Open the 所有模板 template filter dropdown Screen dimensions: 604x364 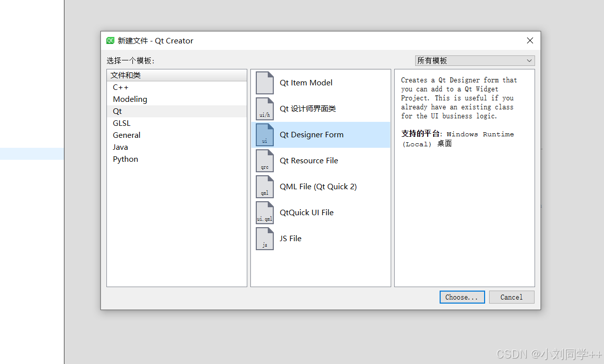coord(475,60)
